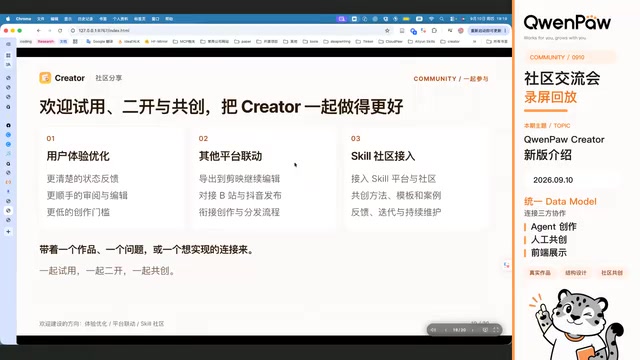Open the apps grid in bookmarks bar
Image resolution: width=640 pixels, height=360 pixels.
click(75, 42)
